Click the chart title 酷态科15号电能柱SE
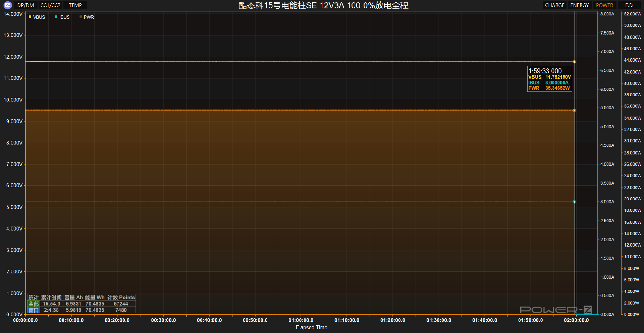The width and height of the screenshot is (644, 333). pyautogui.click(x=277, y=5)
